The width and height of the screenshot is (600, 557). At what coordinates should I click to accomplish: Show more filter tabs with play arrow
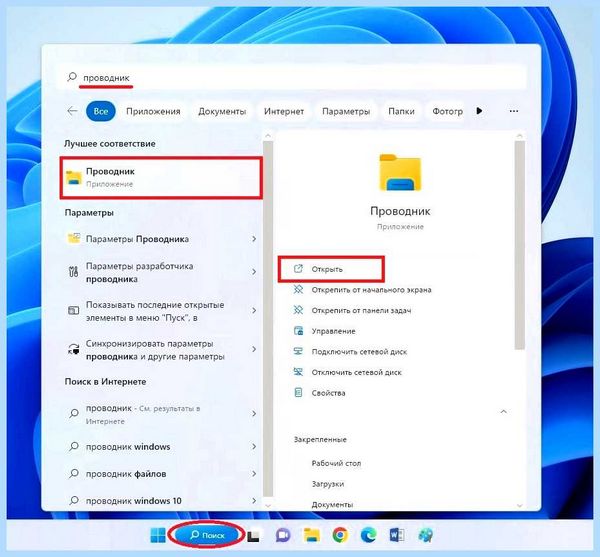pos(479,111)
